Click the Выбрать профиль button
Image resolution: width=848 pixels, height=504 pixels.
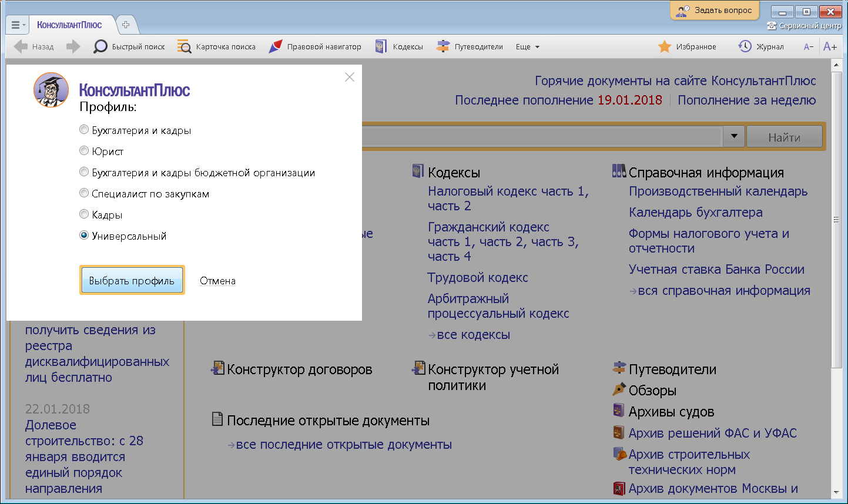[132, 280]
